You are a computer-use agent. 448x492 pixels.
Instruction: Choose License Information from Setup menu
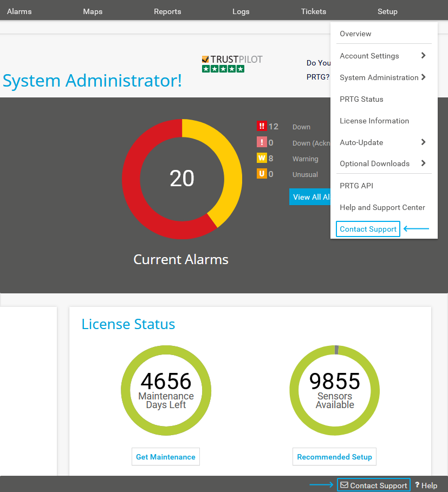coord(374,121)
